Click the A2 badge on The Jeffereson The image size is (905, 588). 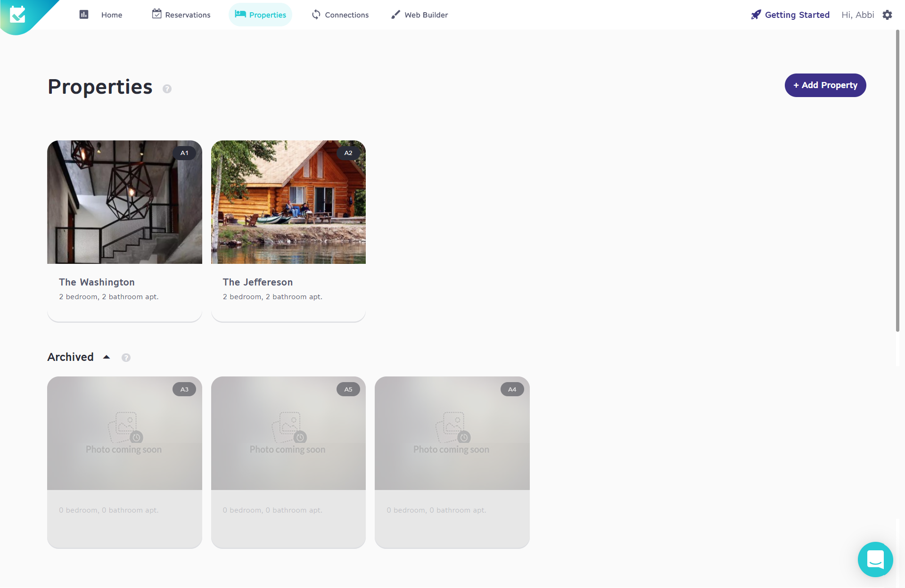coord(348,153)
